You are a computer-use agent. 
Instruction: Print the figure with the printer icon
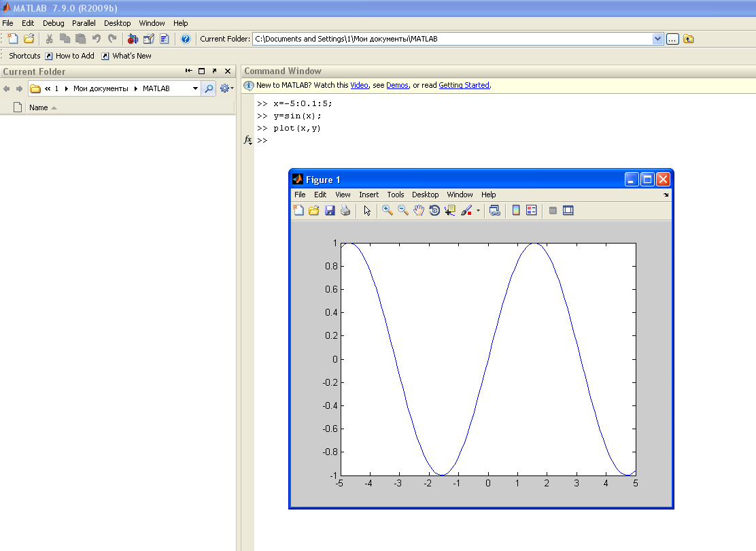pyautogui.click(x=345, y=210)
